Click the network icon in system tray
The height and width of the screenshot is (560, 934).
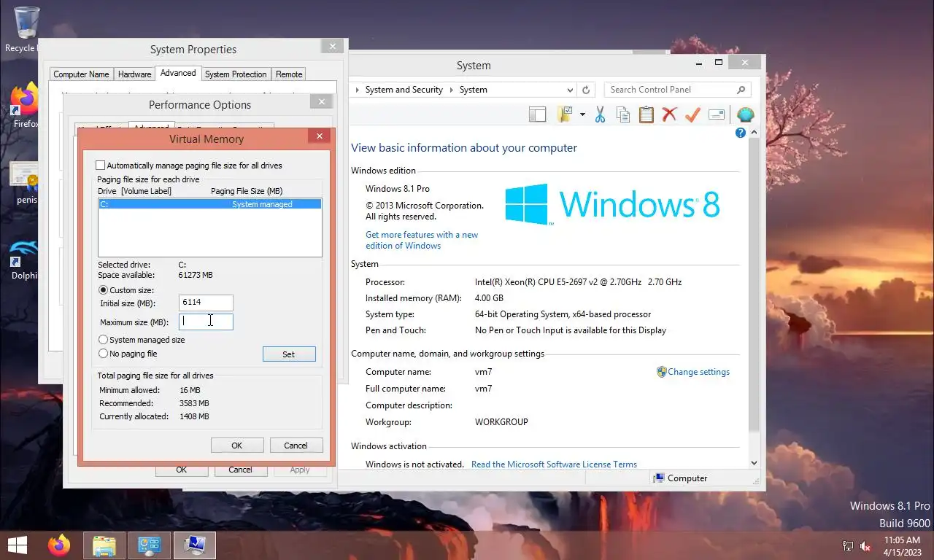(848, 545)
